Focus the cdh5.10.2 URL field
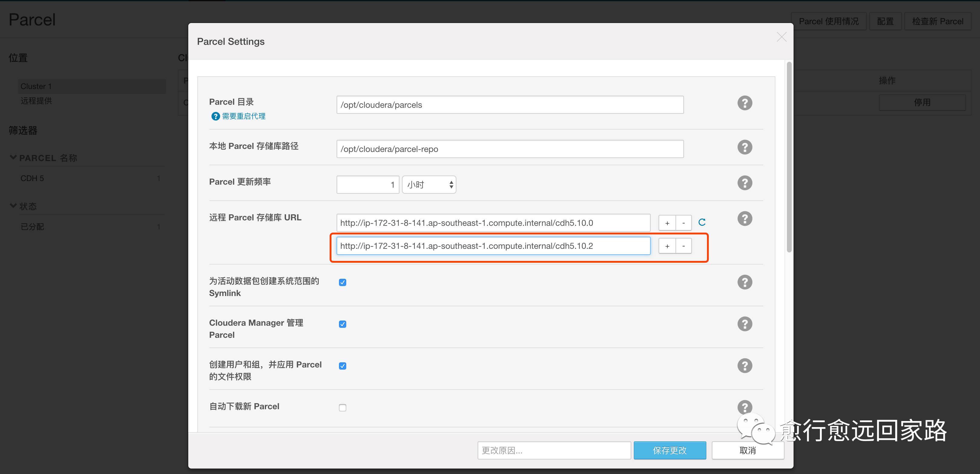The width and height of the screenshot is (980, 474). (493, 246)
